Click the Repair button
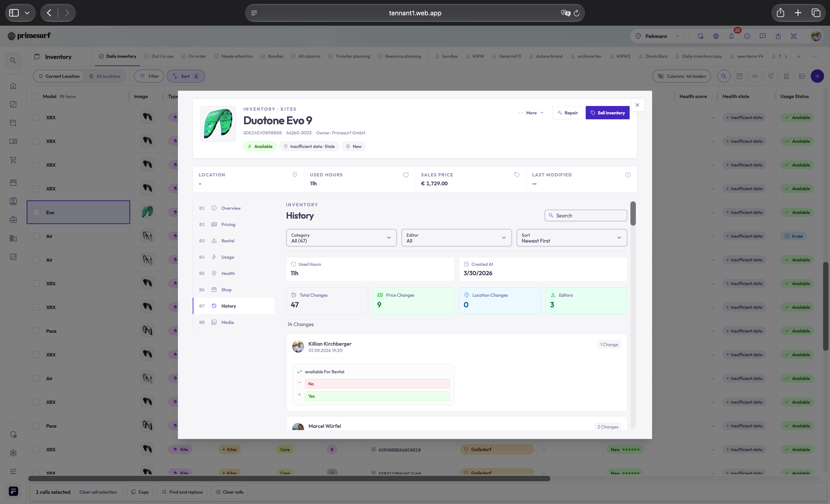Screen dimensions: 830x504 568,113
